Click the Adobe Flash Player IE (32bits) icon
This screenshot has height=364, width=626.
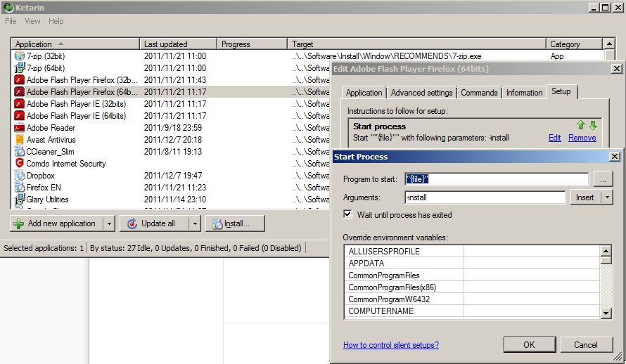point(20,104)
